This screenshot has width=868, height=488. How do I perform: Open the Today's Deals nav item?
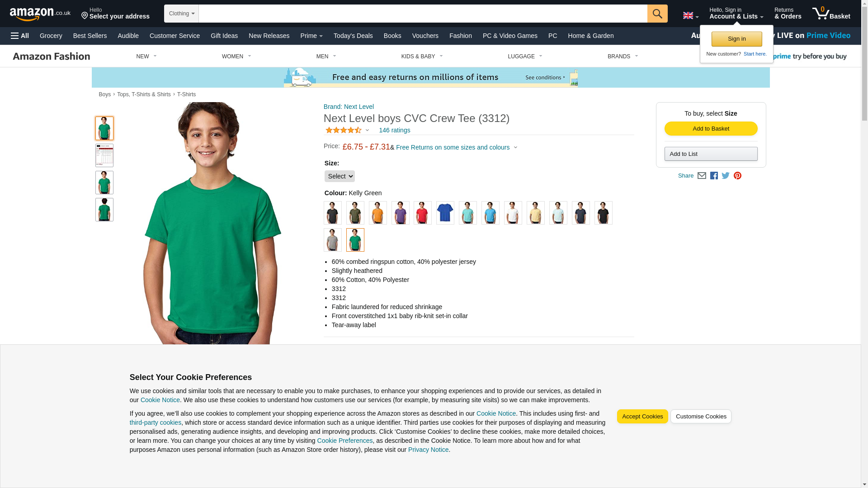point(353,36)
